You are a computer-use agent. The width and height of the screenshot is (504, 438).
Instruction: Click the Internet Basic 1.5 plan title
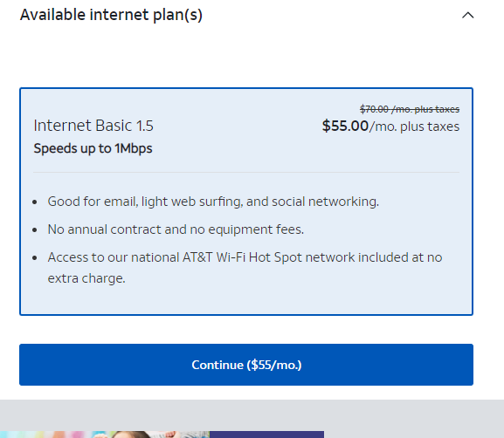click(93, 126)
